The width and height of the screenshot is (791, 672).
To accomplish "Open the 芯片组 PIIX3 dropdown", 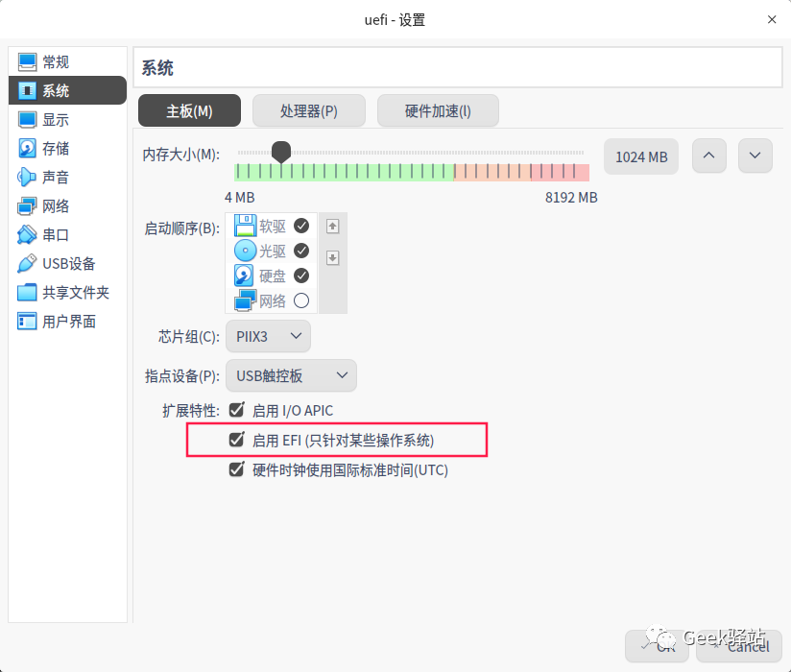I will (x=268, y=336).
